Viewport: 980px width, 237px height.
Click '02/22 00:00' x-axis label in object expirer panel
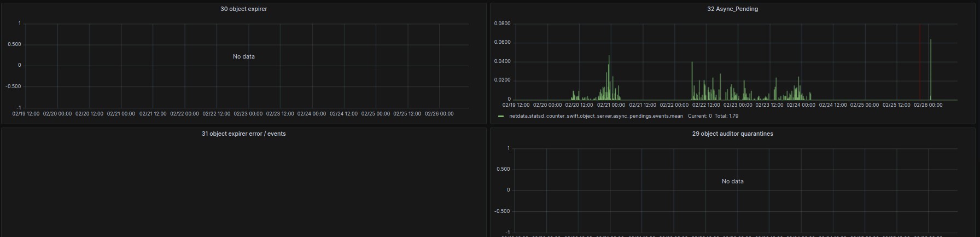(x=184, y=114)
